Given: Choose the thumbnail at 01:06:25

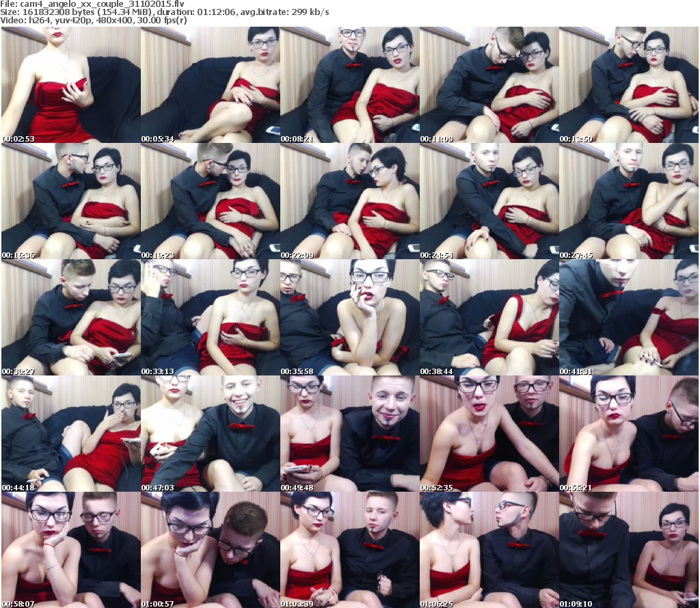Looking at the screenshot, I should pos(489,550).
